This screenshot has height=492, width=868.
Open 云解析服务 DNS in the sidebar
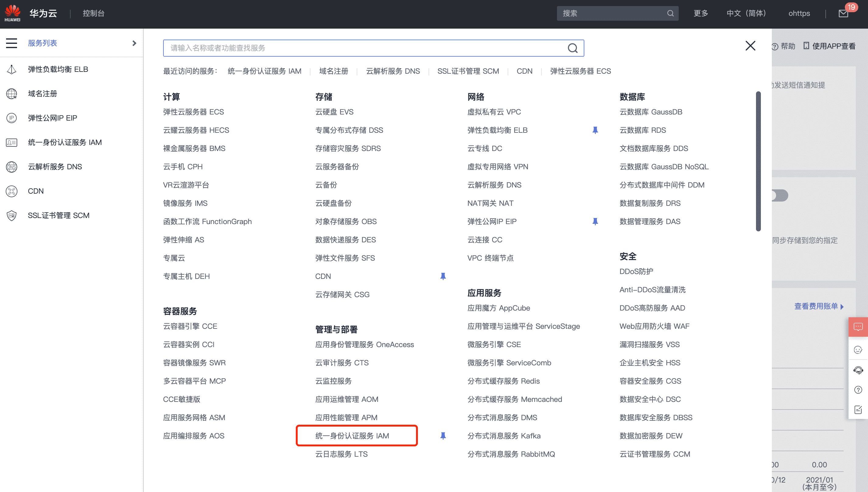point(55,167)
